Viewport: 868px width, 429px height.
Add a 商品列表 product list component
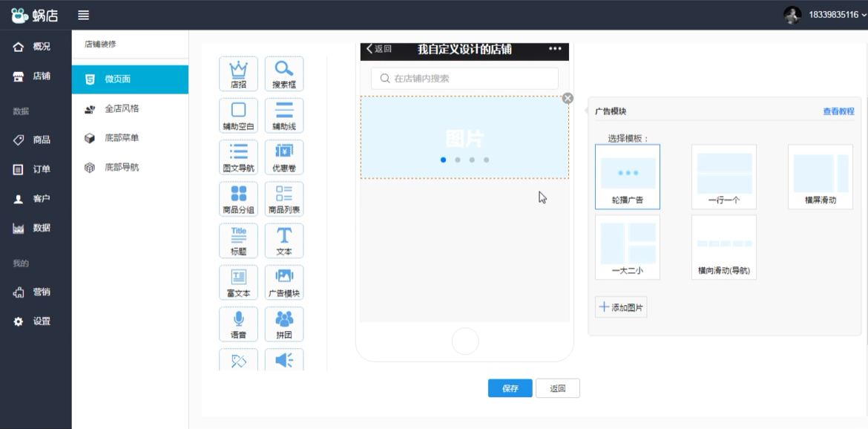point(284,198)
